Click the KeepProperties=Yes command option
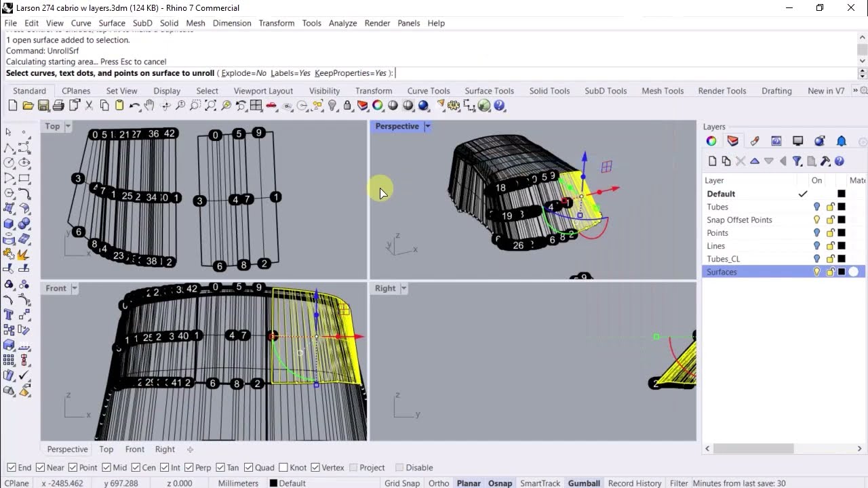The image size is (868, 488). pyautogui.click(x=351, y=73)
